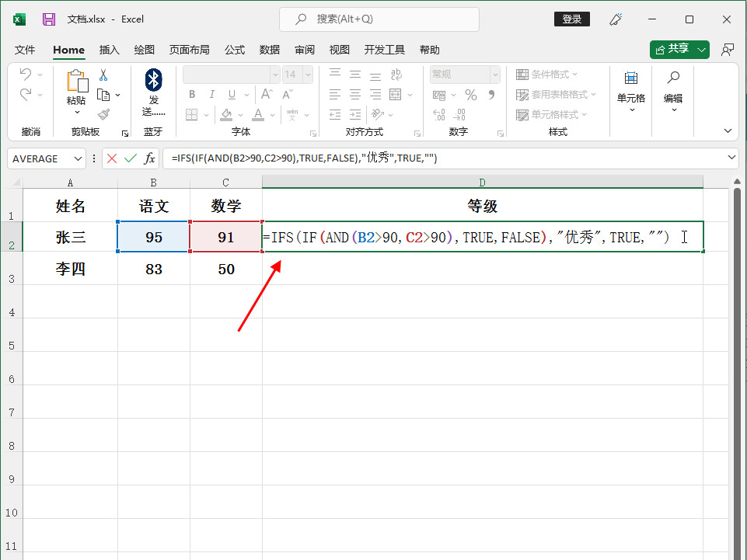This screenshot has height=560, width=747.
Task: Click the Save icon in title bar
Action: click(49, 19)
